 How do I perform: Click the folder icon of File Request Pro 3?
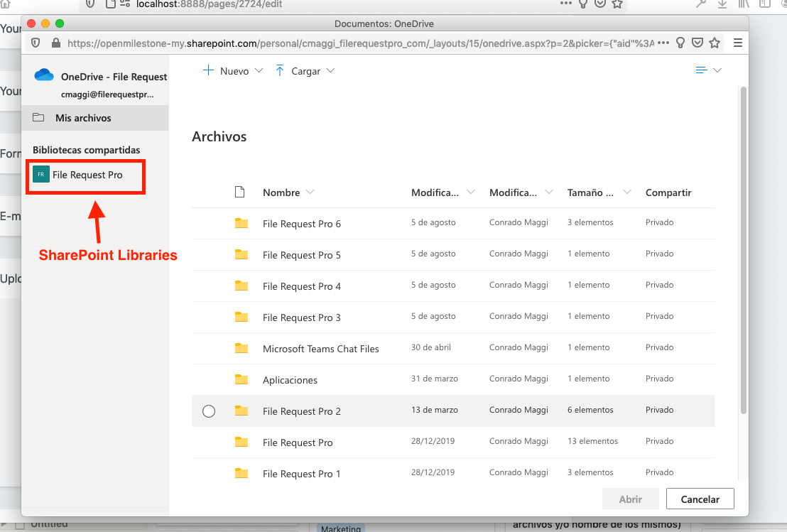[x=241, y=317]
